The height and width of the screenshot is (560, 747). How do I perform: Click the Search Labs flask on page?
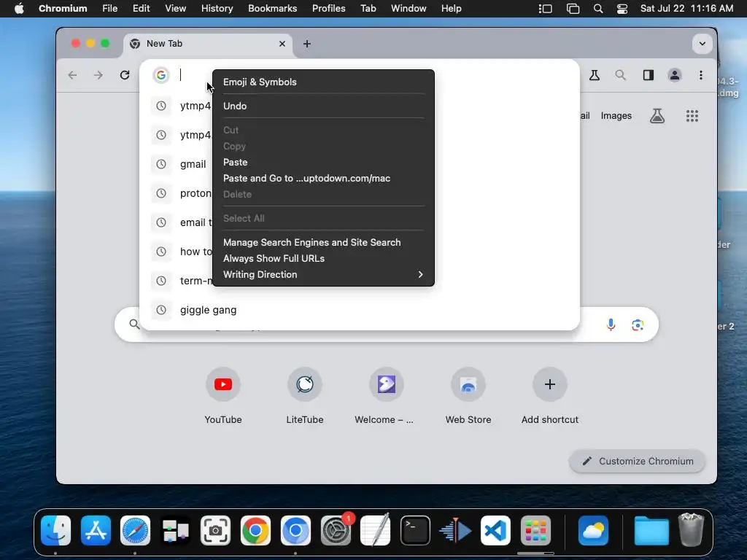tap(657, 116)
